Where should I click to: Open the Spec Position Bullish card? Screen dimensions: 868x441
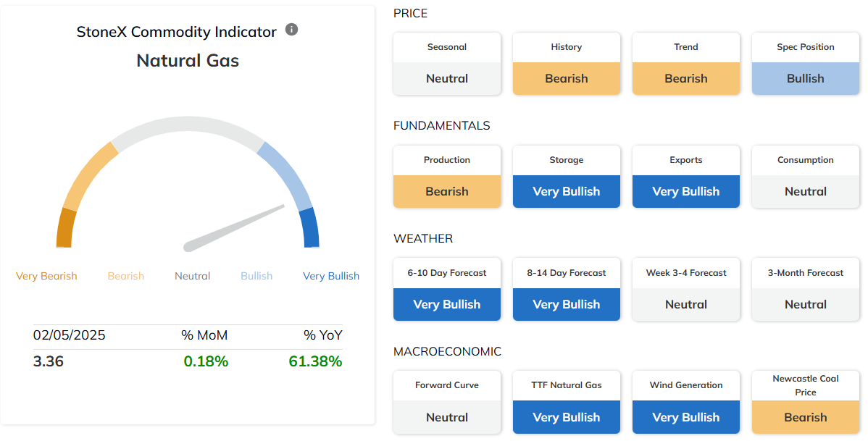806,64
